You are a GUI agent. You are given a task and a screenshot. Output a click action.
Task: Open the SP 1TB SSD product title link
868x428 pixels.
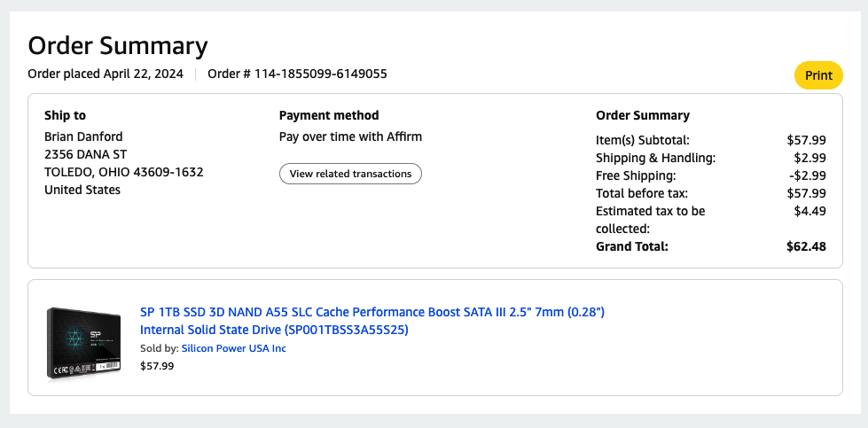coord(371,321)
